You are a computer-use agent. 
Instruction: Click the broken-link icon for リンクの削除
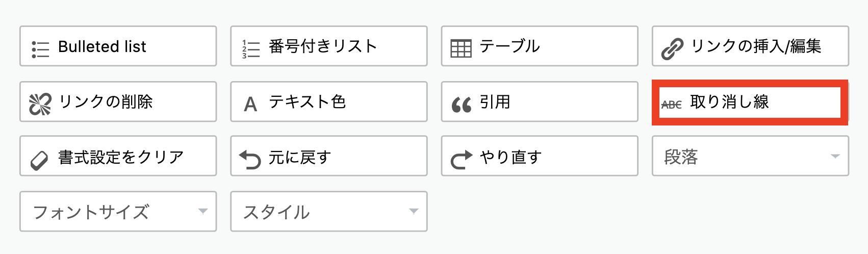(x=40, y=105)
